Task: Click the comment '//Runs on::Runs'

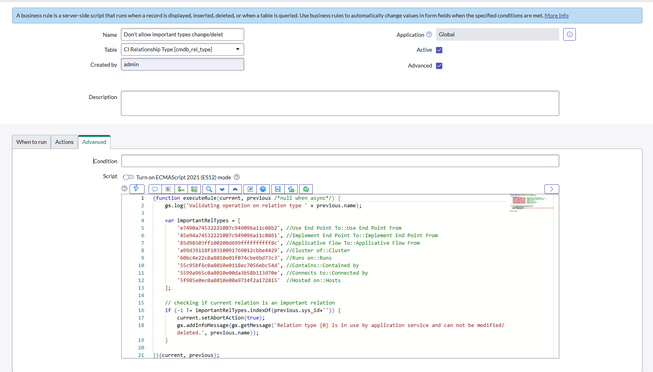Action: 309,258
